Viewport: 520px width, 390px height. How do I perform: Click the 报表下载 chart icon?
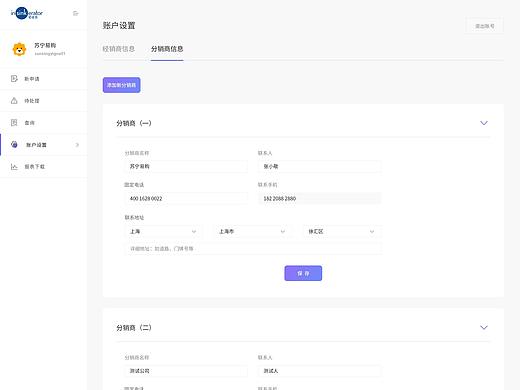(x=14, y=167)
